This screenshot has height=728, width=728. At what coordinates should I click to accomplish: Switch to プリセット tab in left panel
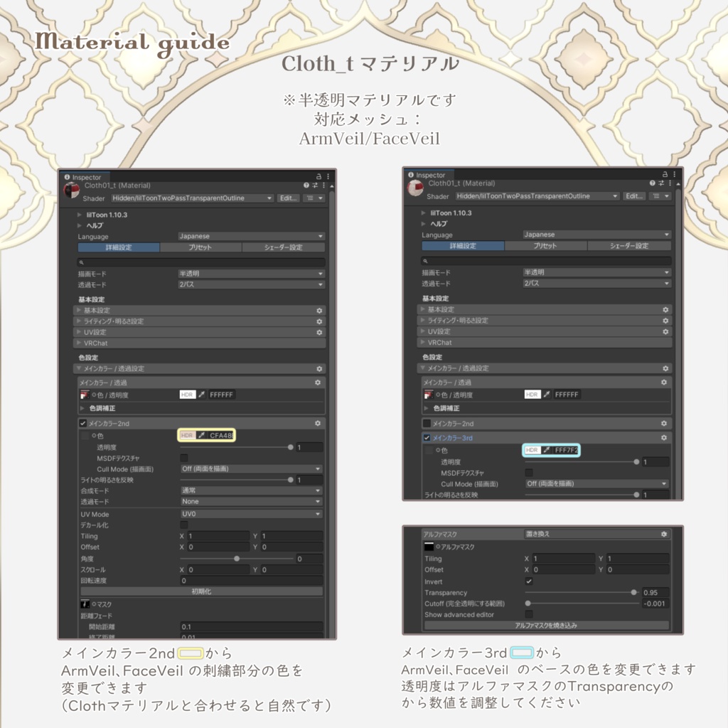(x=200, y=247)
